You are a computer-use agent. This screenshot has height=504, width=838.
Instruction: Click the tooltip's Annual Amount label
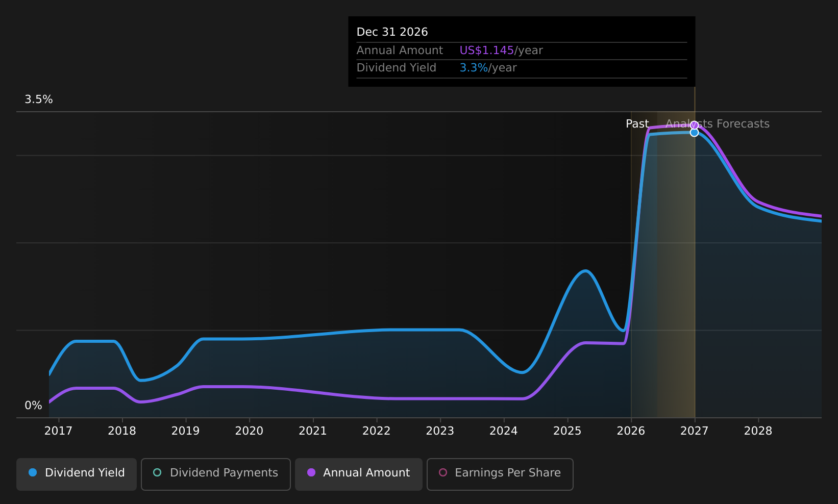(400, 51)
